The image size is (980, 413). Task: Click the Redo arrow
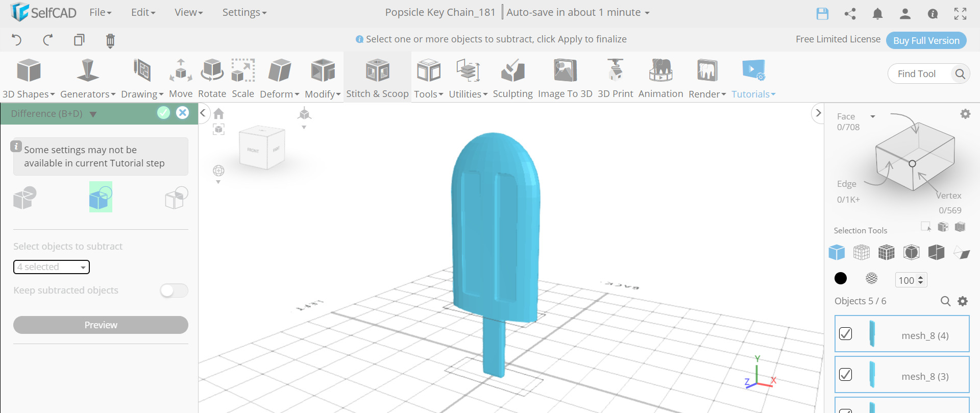coord(48,40)
